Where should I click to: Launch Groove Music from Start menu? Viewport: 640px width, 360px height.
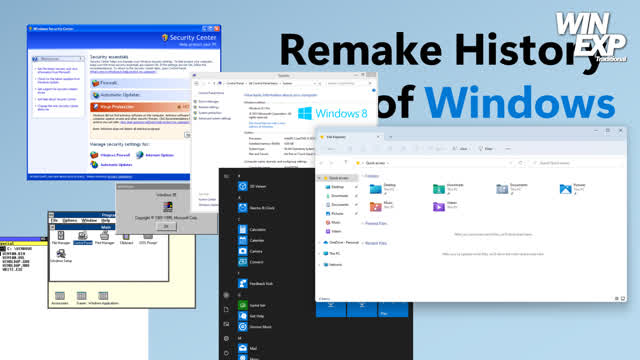pos(255,327)
